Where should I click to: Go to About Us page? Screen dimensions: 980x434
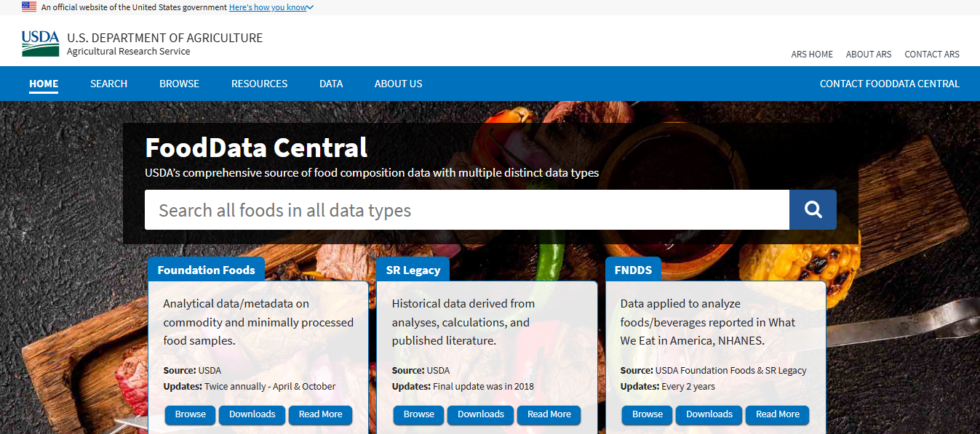(x=399, y=84)
